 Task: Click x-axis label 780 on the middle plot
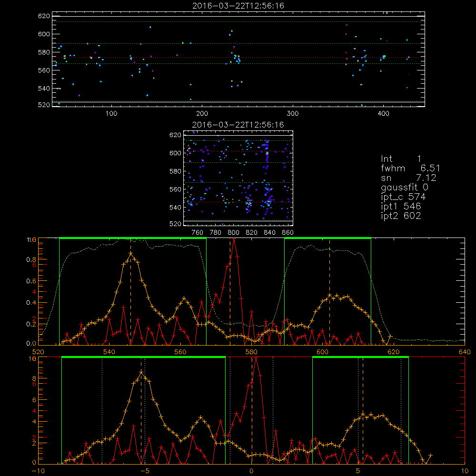point(216,233)
